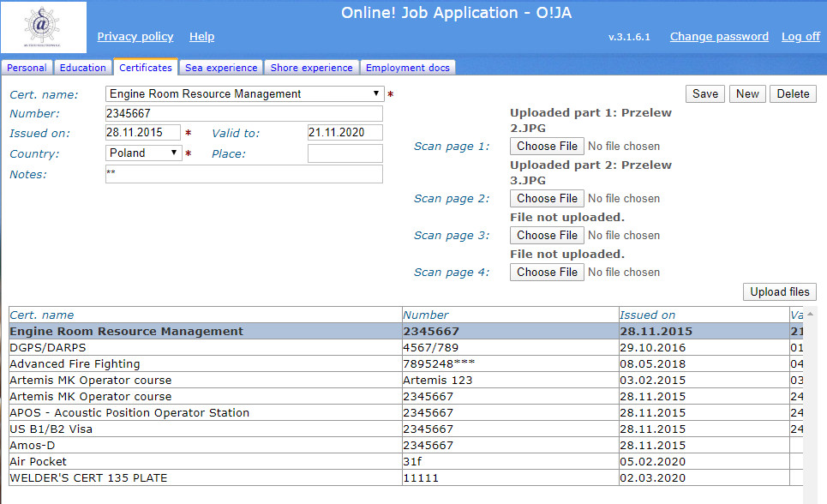Screen dimensions: 827x504
Task: Create a New certificate entry
Action: pos(747,94)
